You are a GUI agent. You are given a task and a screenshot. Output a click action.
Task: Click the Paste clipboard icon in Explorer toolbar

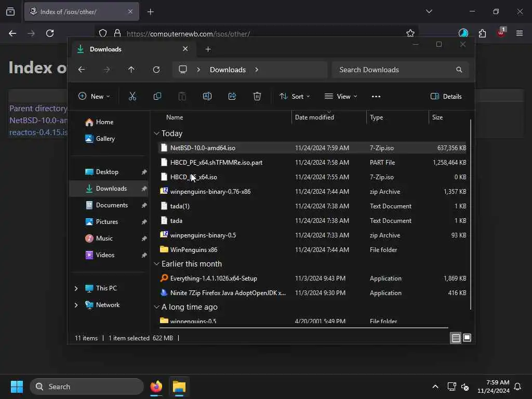click(182, 96)
